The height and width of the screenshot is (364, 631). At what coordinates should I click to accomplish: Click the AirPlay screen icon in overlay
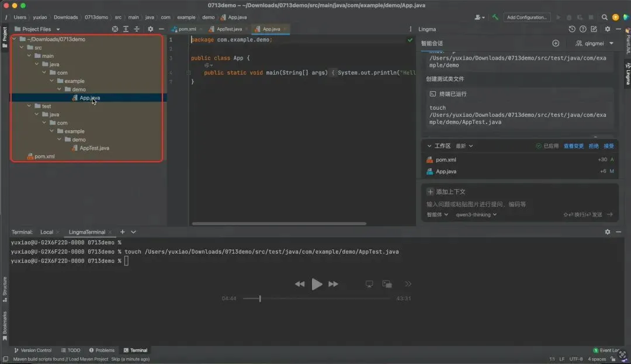[x=369, y=284]
